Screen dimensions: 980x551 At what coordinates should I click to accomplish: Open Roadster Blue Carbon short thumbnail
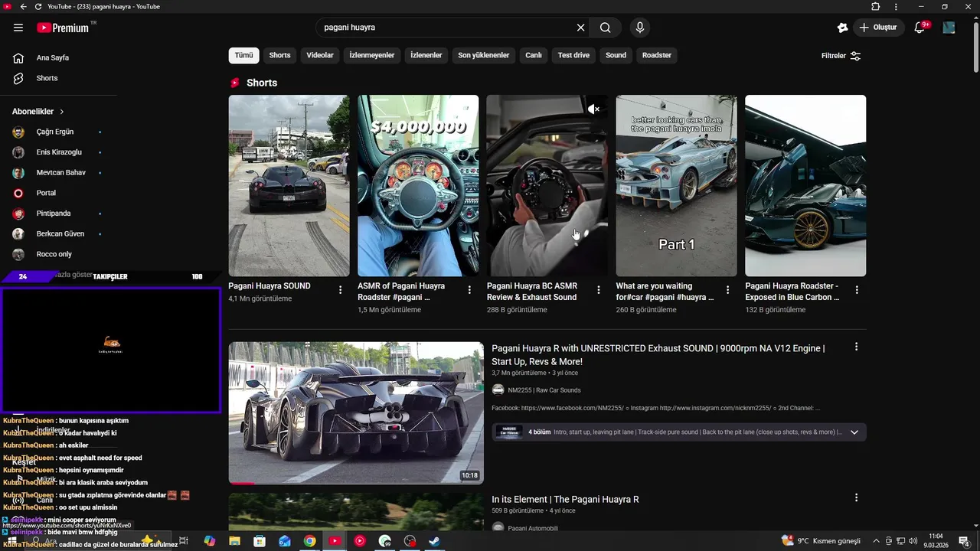[805, 185]
